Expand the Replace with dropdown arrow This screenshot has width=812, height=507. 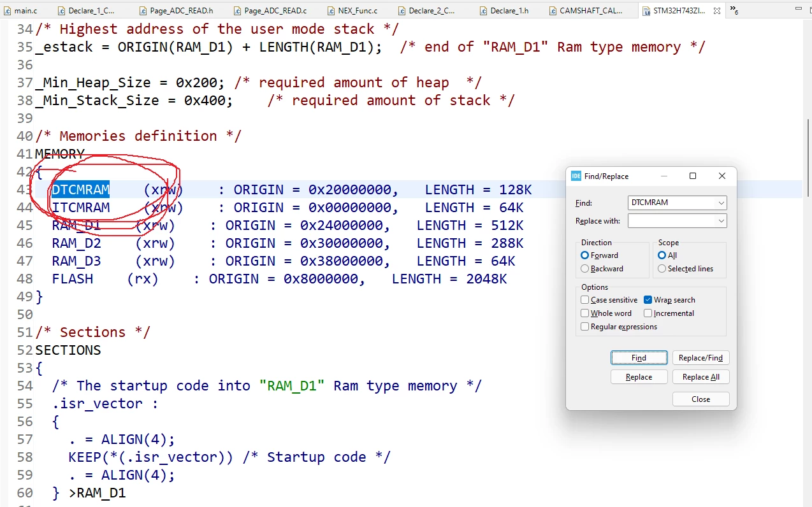721,221
